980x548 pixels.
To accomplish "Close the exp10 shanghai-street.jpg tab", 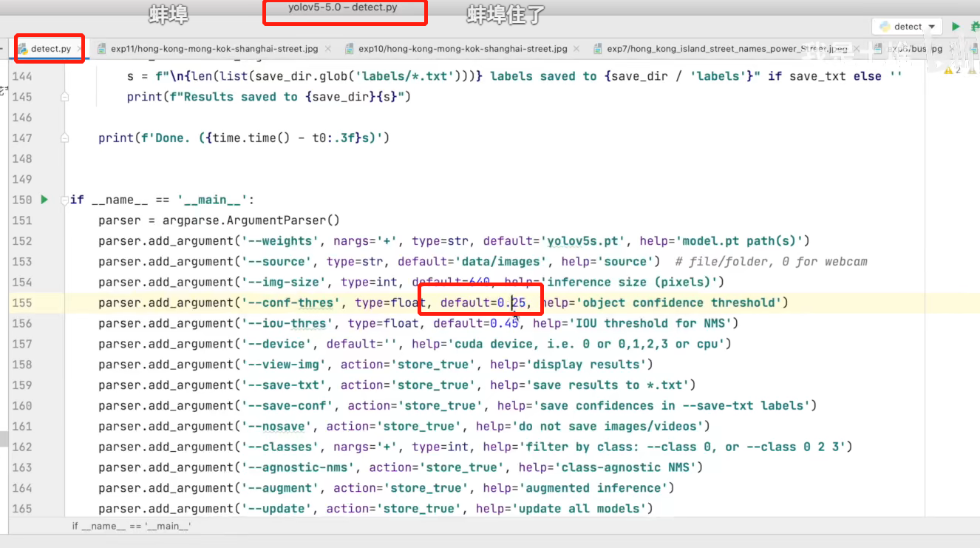I will (576, 49).
